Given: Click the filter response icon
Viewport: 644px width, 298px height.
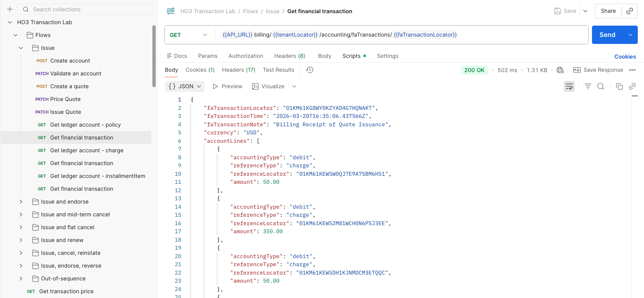Looking at the screenshot, I should click(x=588, y=86).
